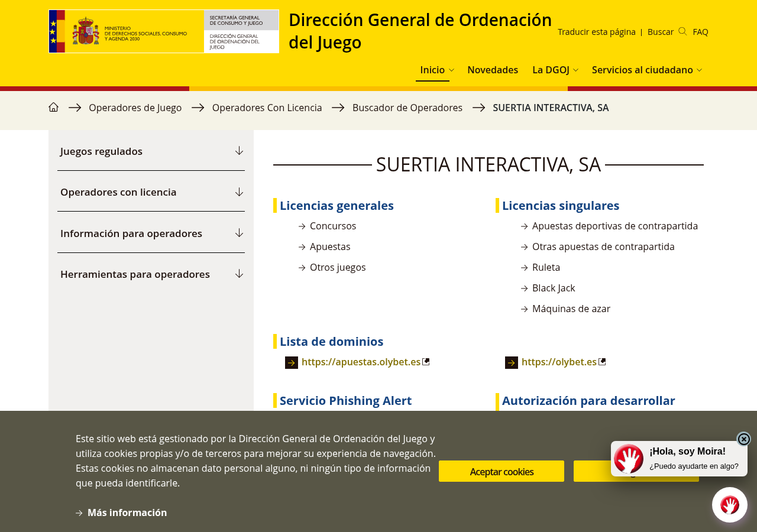The height and width of the screenshot is (532, 757).
Task: Go to Operadores de Juego breadcrumb
Action: tap(135, 108)
